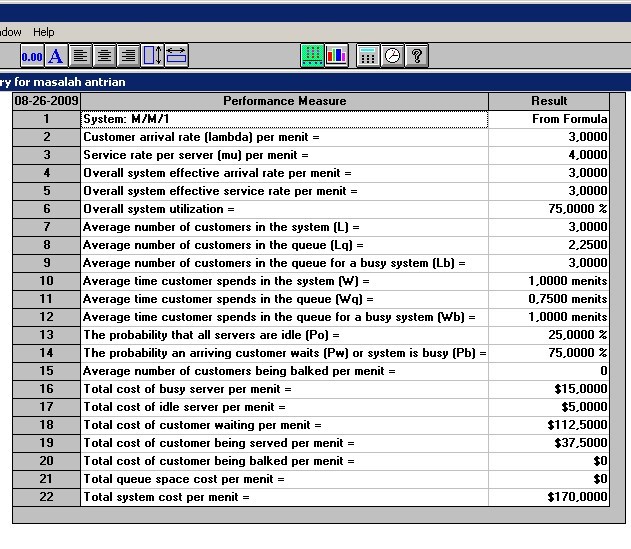Click the Result column header
This screenshot has height=549, width=631.
pos(549,101)
